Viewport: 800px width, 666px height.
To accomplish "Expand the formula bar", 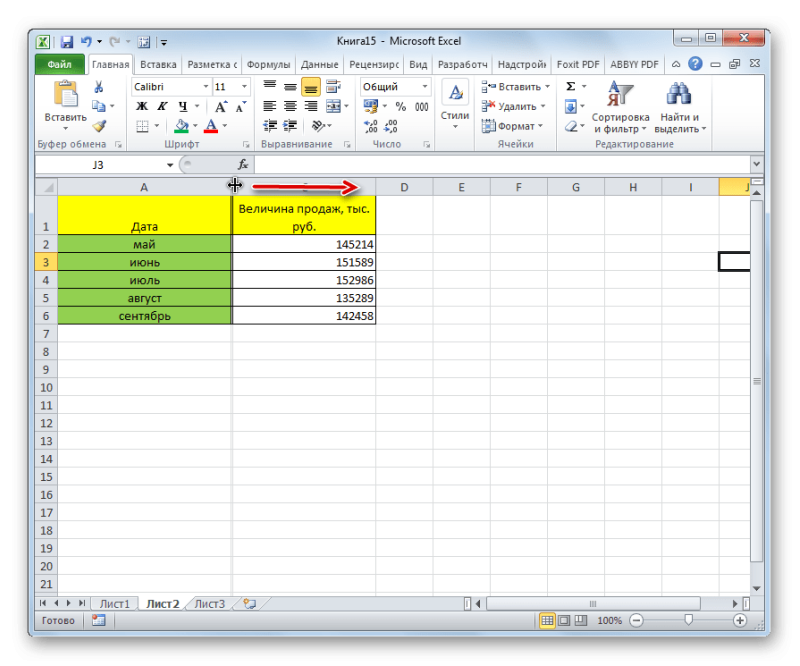I will click(x=756, y=164).
